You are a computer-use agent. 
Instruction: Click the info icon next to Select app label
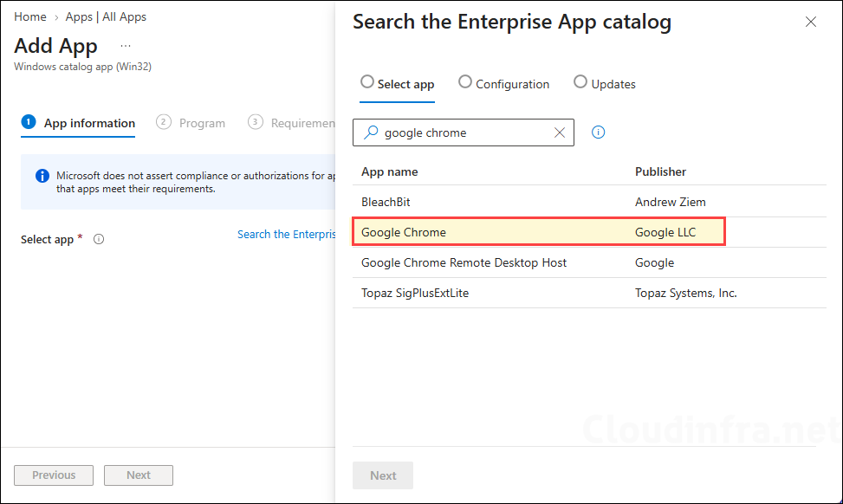coord(99,239)
